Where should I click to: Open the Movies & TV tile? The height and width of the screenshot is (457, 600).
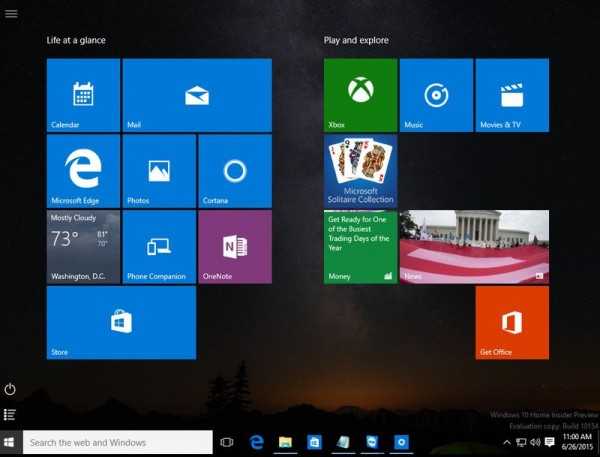(x=512, y=95)
